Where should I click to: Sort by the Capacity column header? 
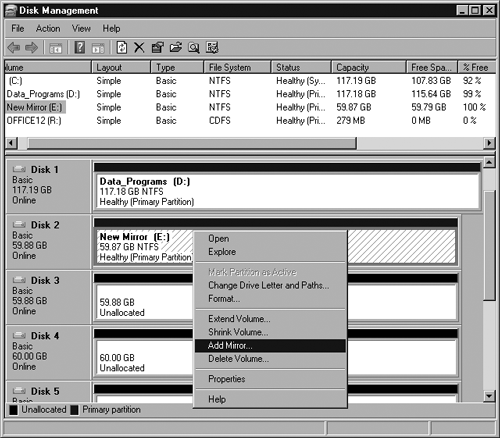(369, 67)
